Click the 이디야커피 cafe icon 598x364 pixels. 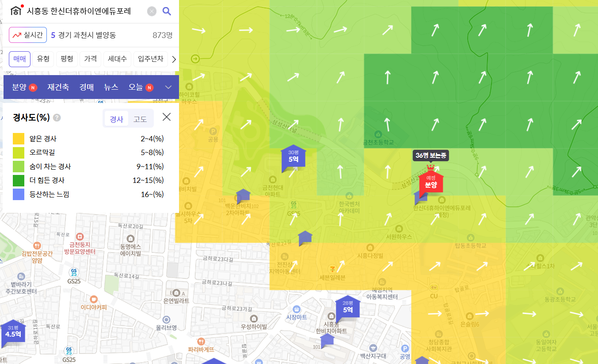[x=93, y=299]
